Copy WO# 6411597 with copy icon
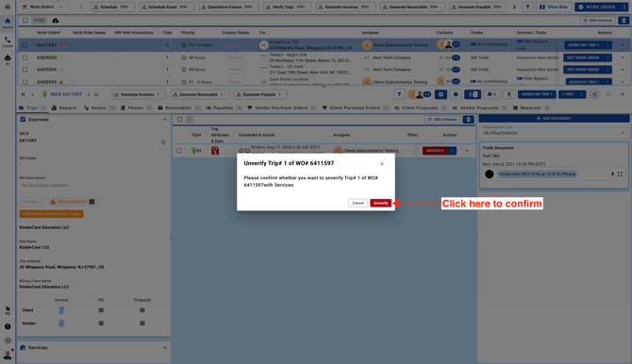 coord(163,142)
